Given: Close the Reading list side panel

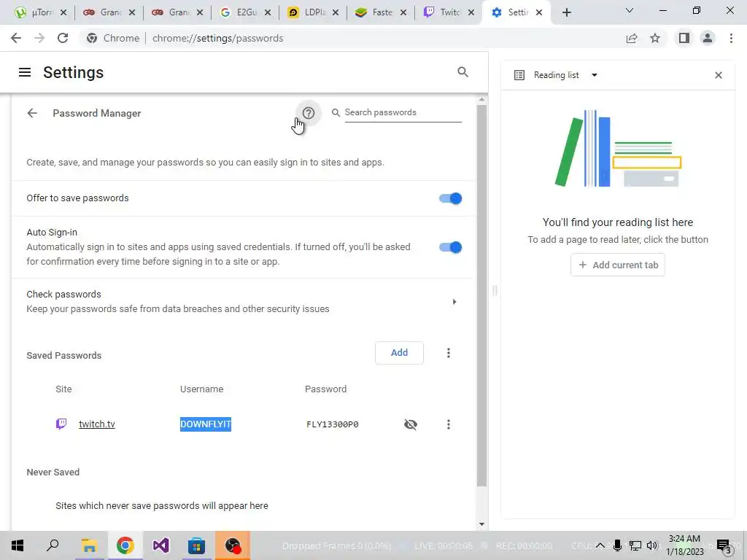Looking at the screenshot, I should click(719, 75).
